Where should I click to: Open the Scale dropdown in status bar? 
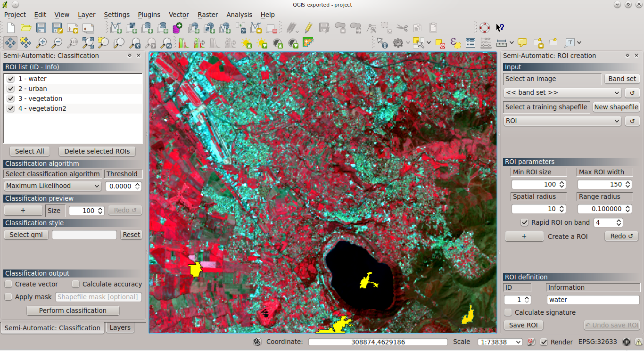click(499, 342)
